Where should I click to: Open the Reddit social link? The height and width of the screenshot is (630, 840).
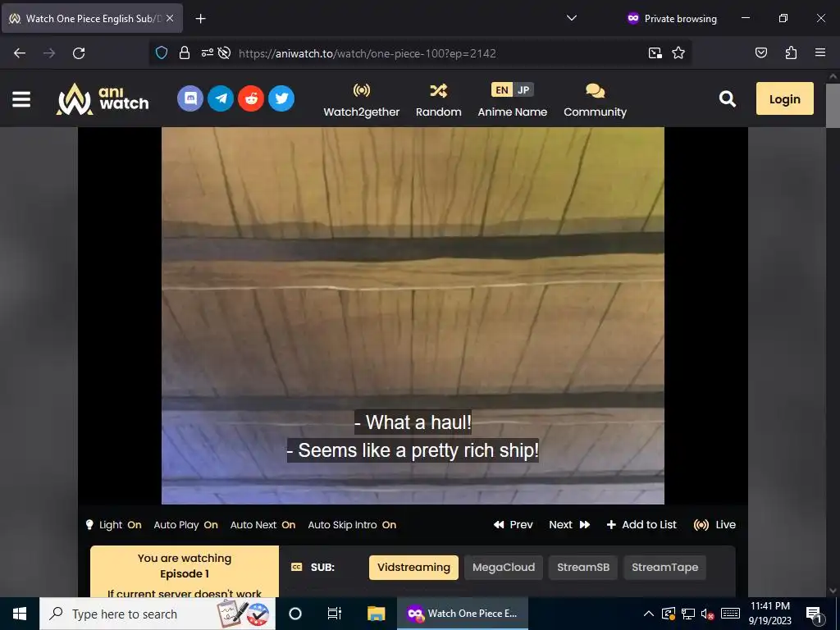[x=251, y=98]
